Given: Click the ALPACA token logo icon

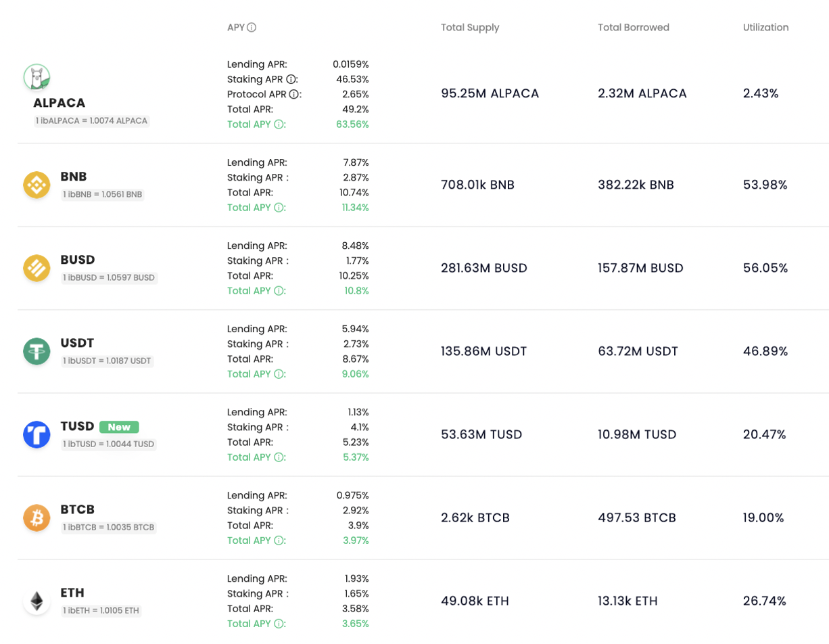Looking at the screenshot, I should (x=37, y=77).
